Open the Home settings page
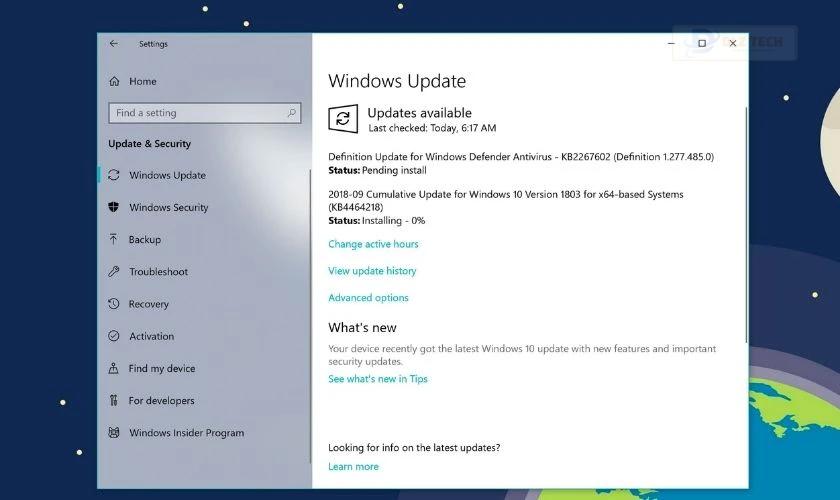840x500 pixels. pyautogui.click(x=142, y=81)
